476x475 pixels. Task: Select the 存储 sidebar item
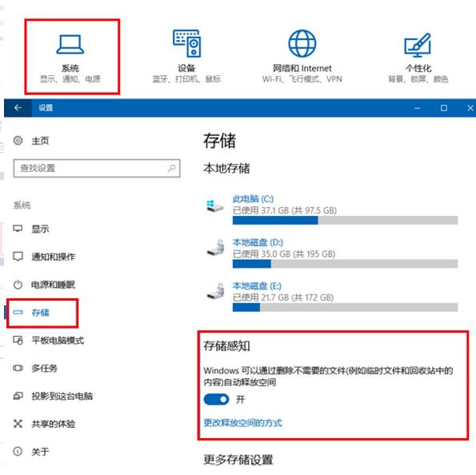[x=40, y=313]
